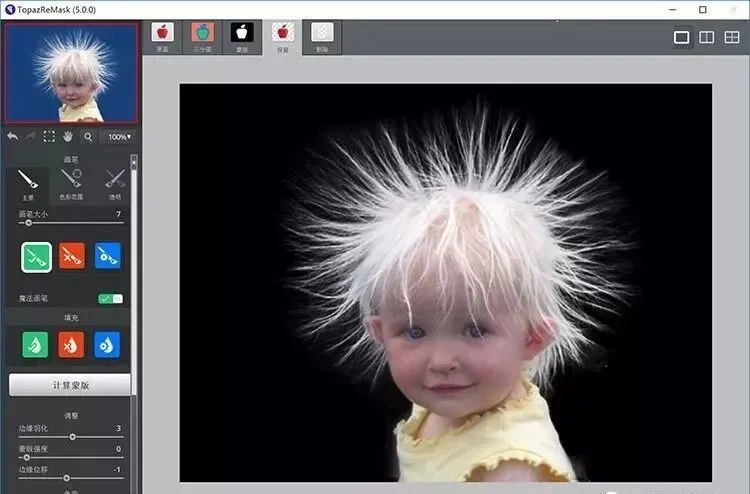The height and width of the screenshot is (494, 750).
Task: Choose the green keep fill bucket
Action: tap(37, 345)
